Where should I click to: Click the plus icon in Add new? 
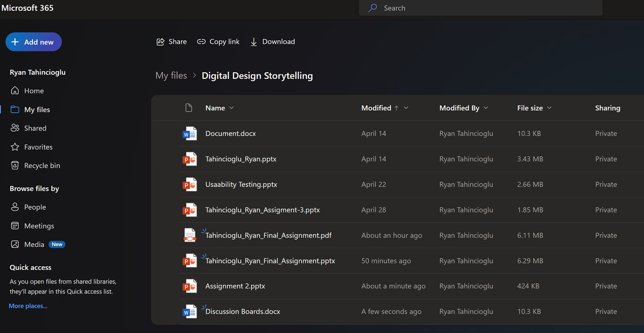pos(15,42)
